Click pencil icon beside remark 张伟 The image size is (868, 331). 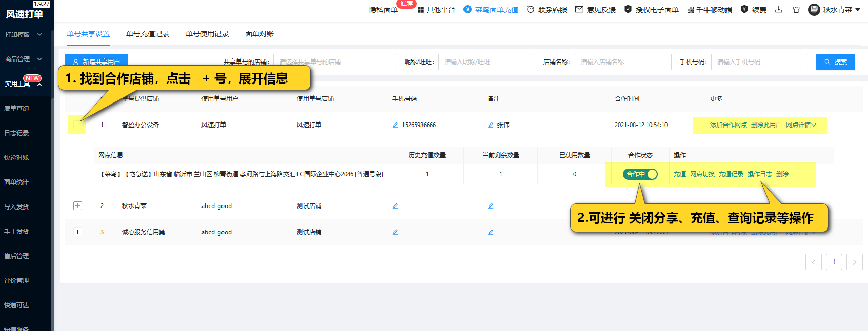coord(491,125)
